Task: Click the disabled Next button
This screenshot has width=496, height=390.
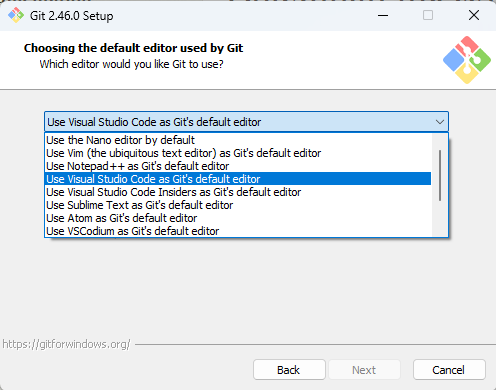Action: tap(364, 370)
